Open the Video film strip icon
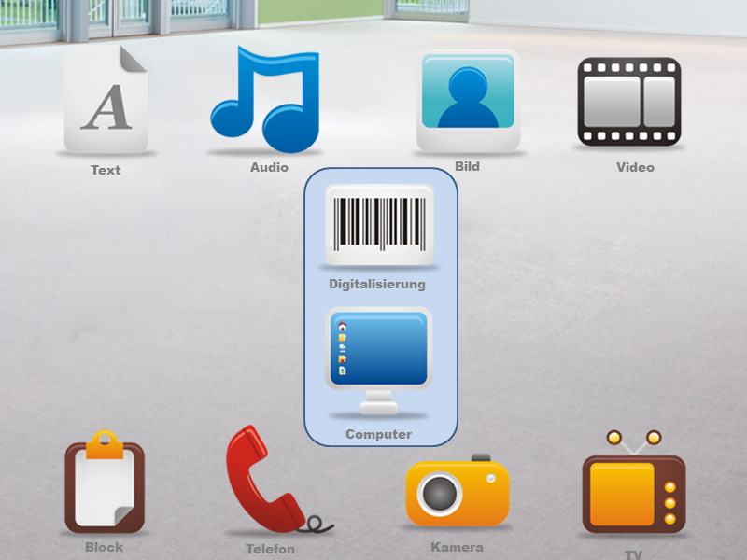The width and height of the screenshot is (747, 560). point(628,101)
